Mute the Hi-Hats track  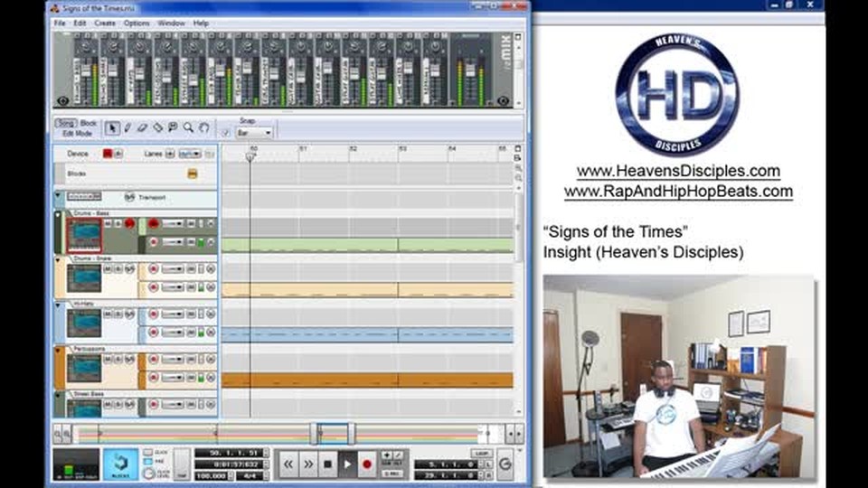point(108,314)
